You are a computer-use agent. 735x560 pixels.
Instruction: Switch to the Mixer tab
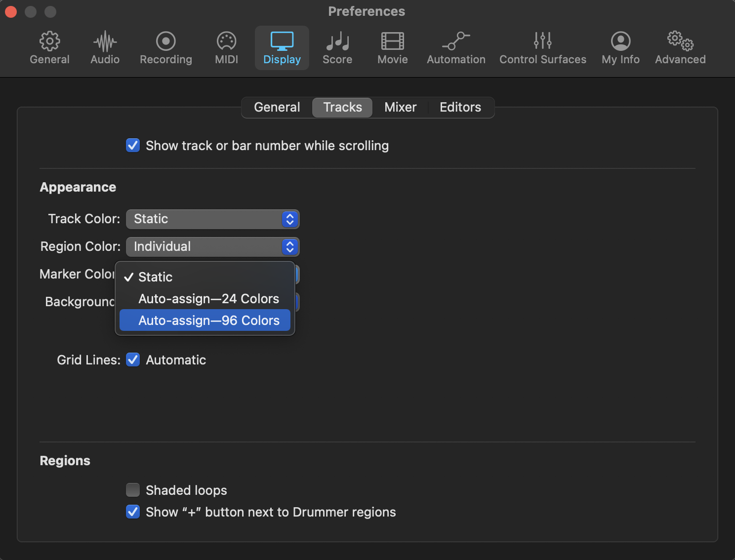[x=400, y=107]
